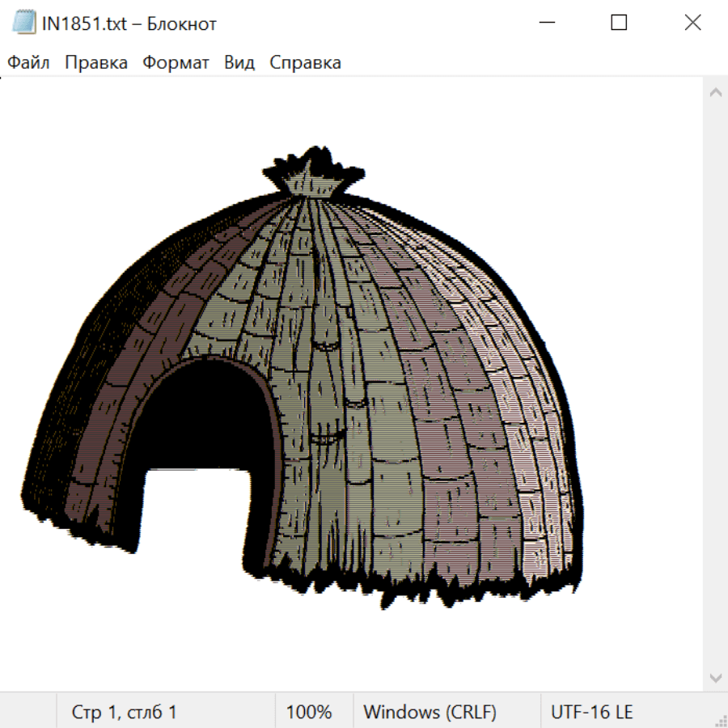
Task: Click the Windows (CRLF) line ending indicator
Action: pyautogui.click(x=430, y=713)
